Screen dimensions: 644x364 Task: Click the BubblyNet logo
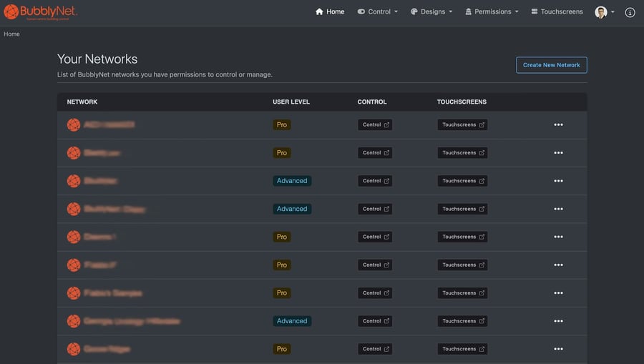point(40,12)
